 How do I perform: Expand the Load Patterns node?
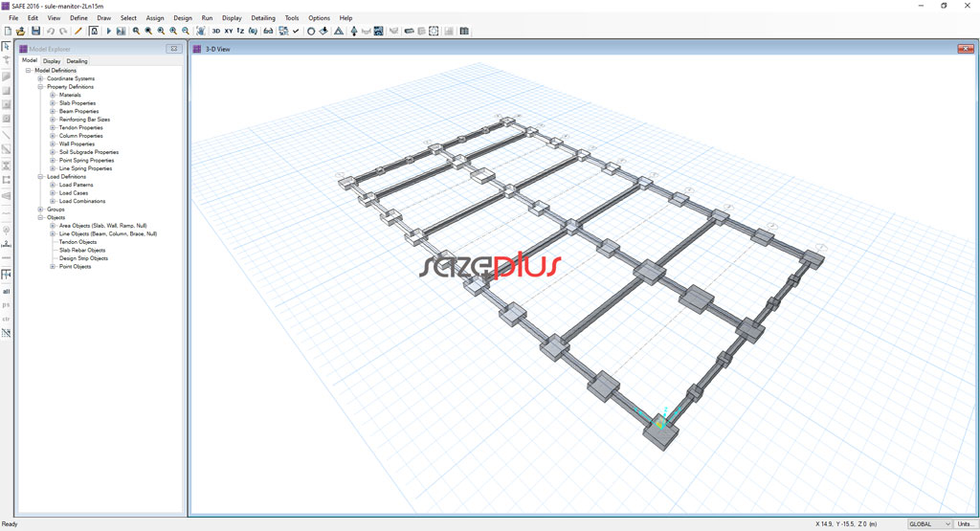tap(53, 185)
